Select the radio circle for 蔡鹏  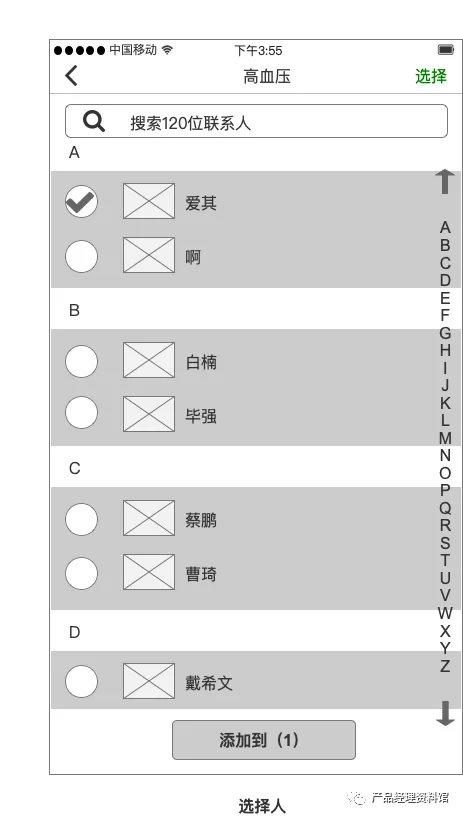(81, 520)
